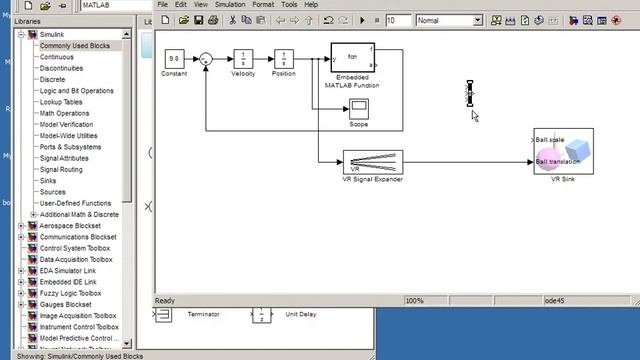Click the second-to-last icon in the Simulink toolbar

(x=602, y=20)
